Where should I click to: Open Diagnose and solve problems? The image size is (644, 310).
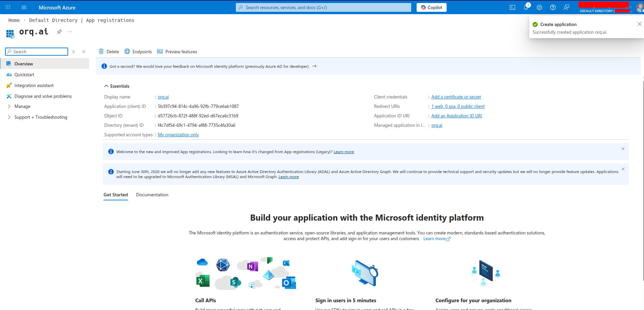43,96
